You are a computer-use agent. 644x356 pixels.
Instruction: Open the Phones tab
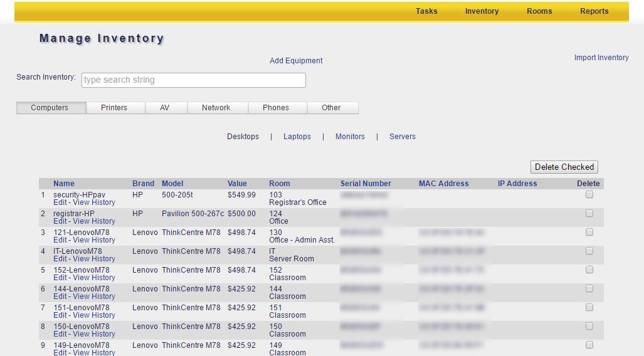(276, 108)
